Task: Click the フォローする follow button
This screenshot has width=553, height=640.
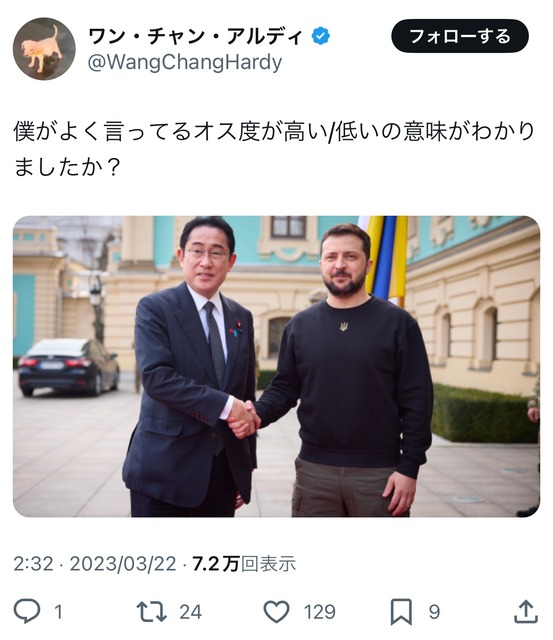Action: (x=460, y=36)
